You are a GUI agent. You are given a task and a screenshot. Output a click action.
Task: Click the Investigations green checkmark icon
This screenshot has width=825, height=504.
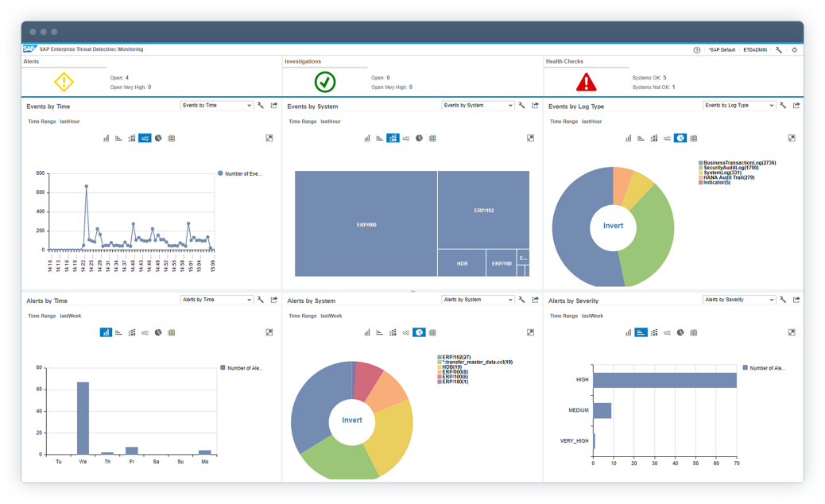(x=324, y=82)
